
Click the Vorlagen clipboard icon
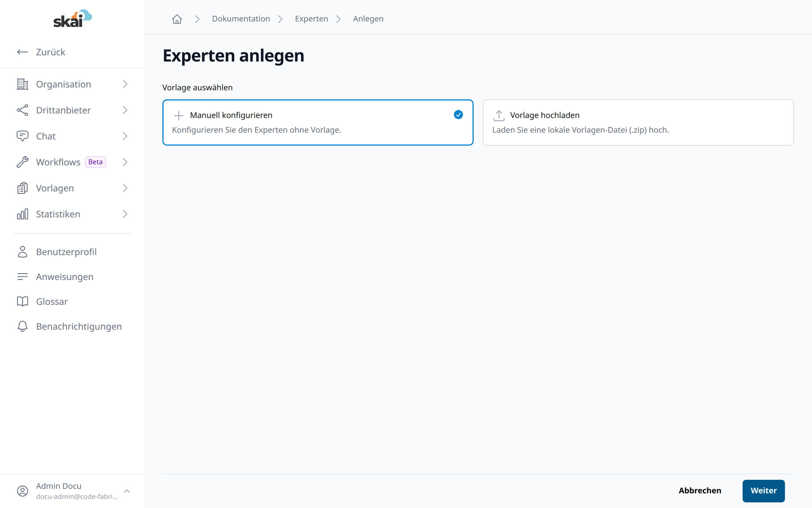pyautogui.click(x=23, y=188)
